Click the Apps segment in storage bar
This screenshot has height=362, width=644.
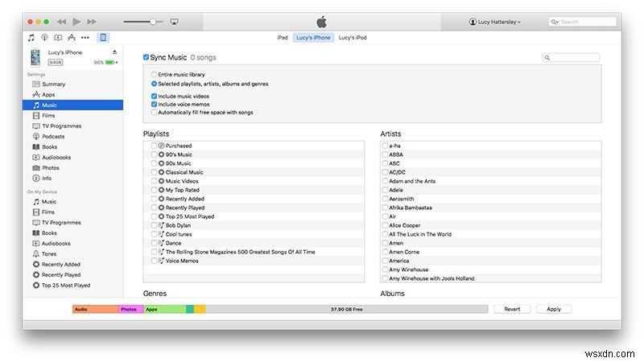(165, 309)
